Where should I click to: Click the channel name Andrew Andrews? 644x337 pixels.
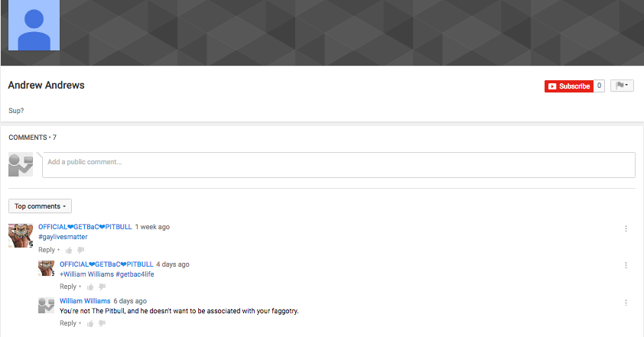[46, 85]
